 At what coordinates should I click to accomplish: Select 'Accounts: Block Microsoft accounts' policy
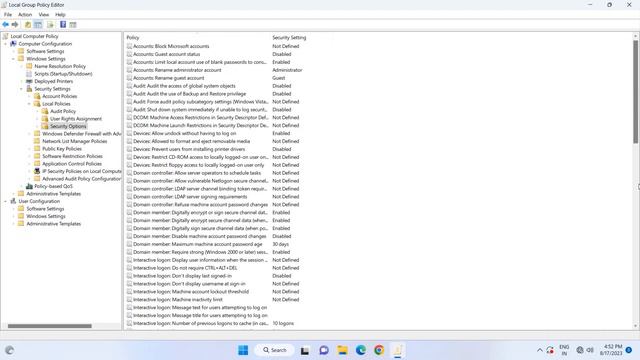point(171,46)
